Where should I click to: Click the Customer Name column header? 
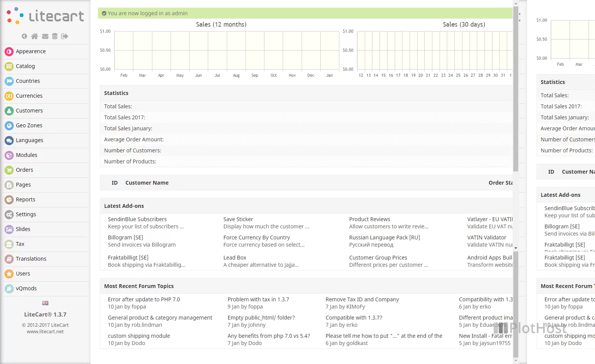tap(147, 183)
